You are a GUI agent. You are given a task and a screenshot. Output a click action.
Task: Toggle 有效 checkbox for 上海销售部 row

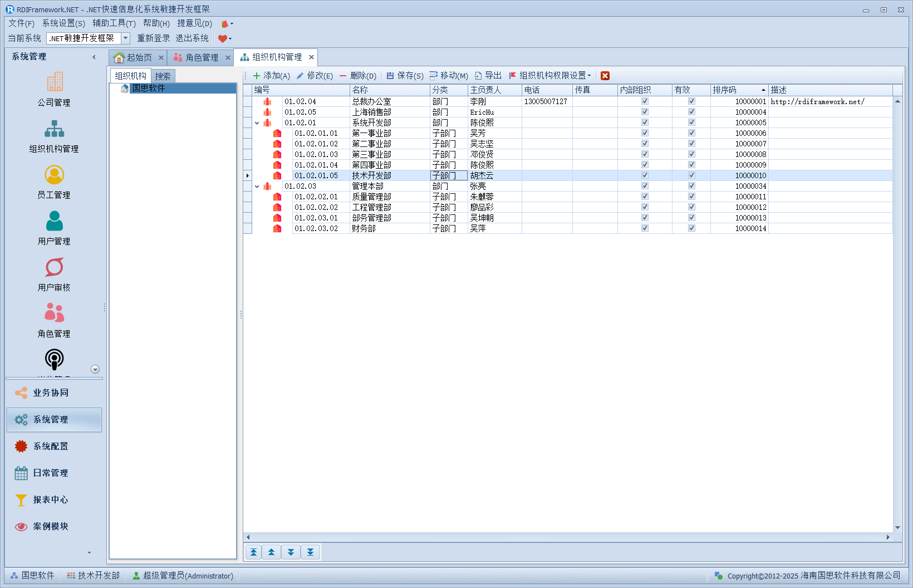coord(691,112)
